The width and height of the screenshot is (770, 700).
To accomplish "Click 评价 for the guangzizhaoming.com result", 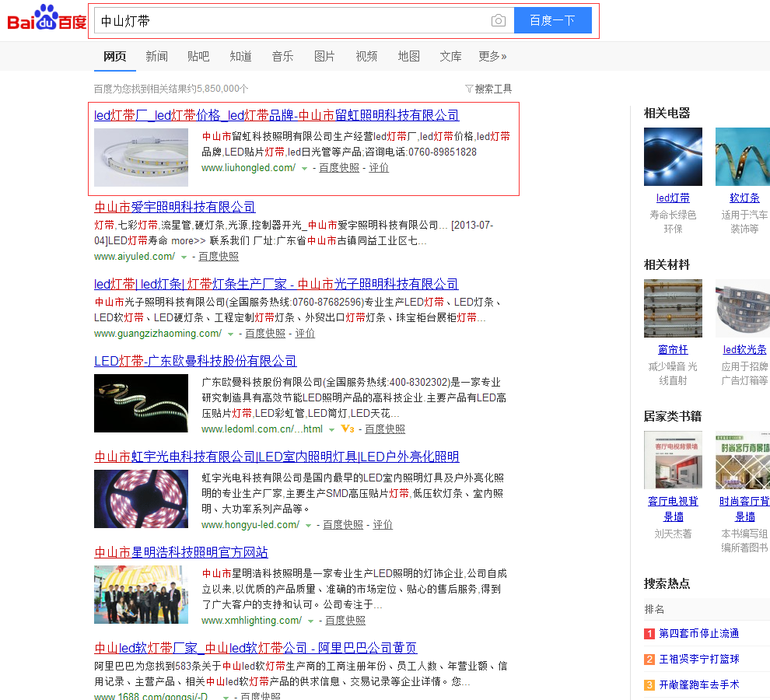I will (305, 334).
